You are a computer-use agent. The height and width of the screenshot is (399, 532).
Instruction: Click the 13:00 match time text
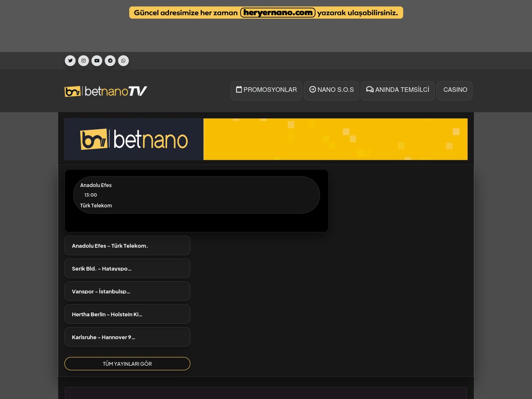[91, 195]
